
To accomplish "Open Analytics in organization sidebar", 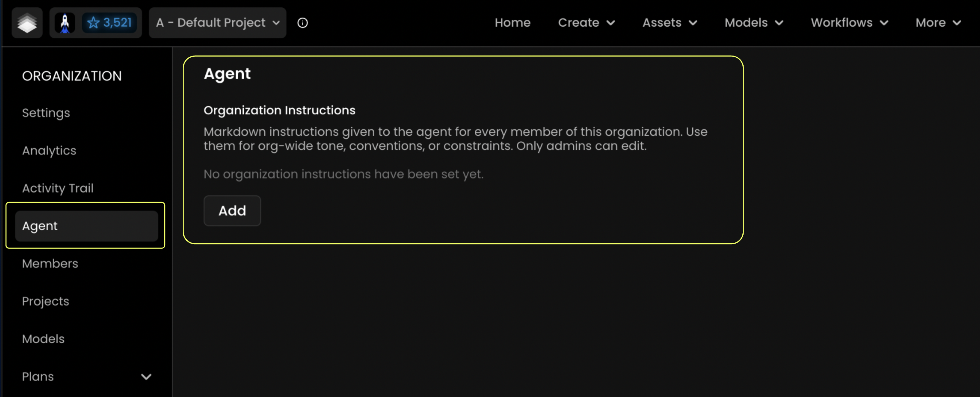I will coord(86,151).
